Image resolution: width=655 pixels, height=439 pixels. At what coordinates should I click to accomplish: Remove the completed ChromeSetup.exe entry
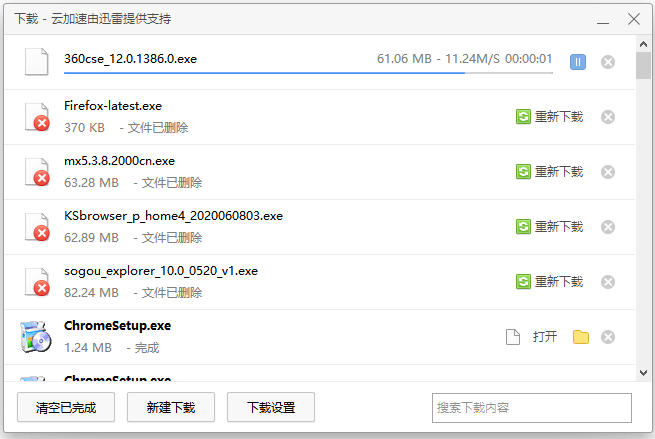[x=608, y=337]
